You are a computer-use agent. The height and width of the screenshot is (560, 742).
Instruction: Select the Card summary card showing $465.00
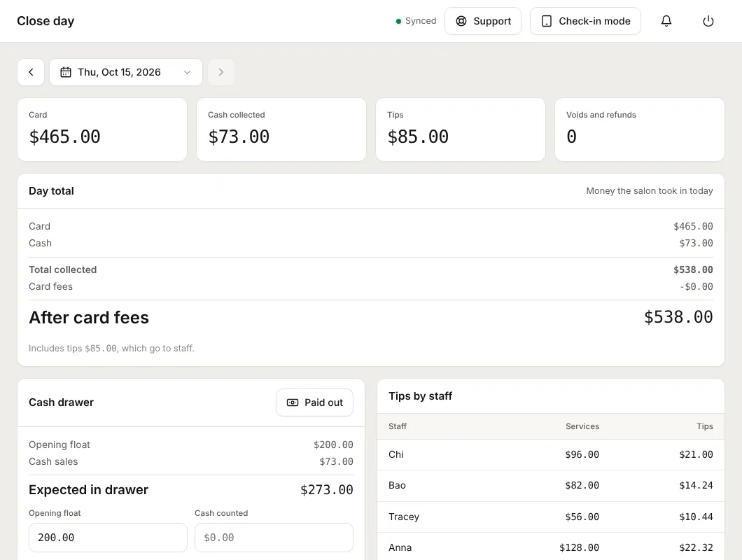tap(102, 129)
